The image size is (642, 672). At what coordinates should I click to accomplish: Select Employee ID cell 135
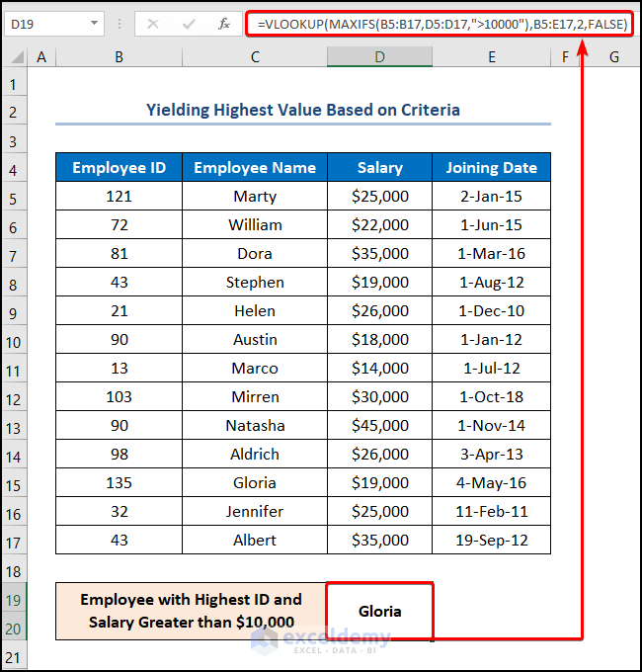click(120, 483)
